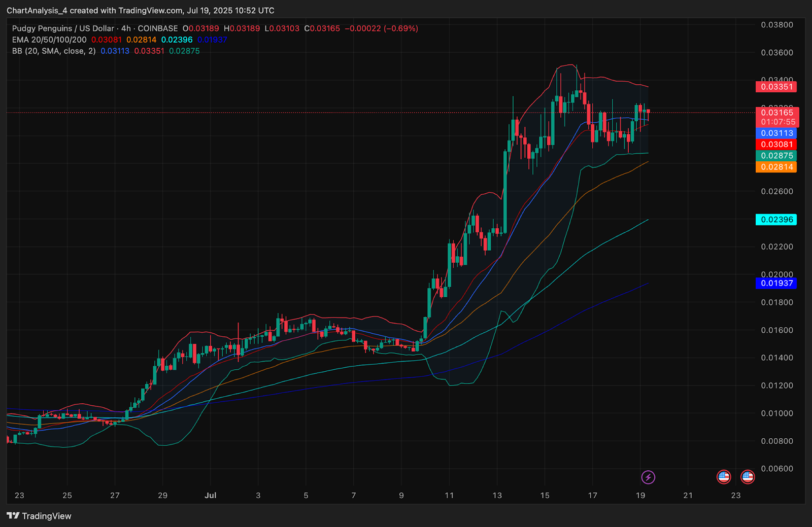
Task: Click the purple lightning bolt event icon
Action: (x=648, y=477)
